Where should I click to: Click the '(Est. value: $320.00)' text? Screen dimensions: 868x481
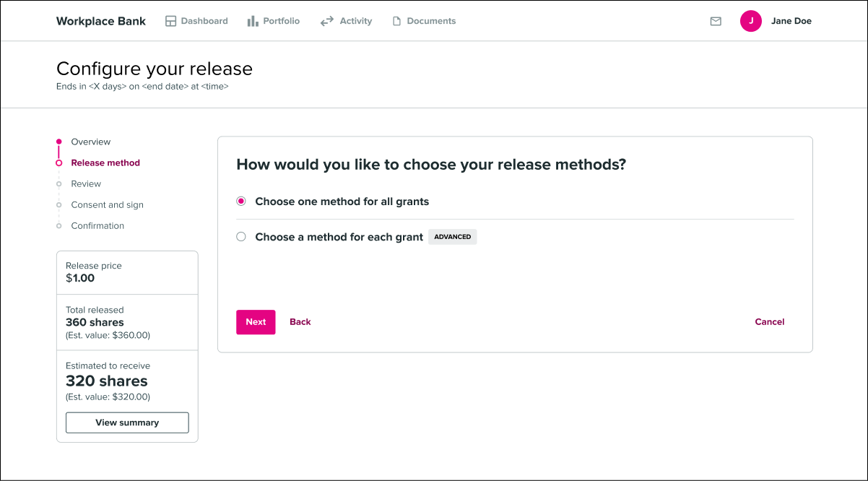coord(108,396)
